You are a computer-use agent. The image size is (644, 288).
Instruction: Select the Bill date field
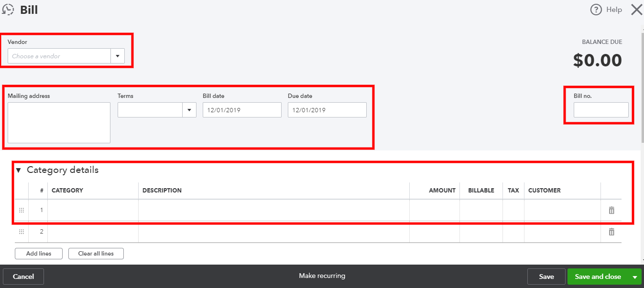click(x=241, y=109)
